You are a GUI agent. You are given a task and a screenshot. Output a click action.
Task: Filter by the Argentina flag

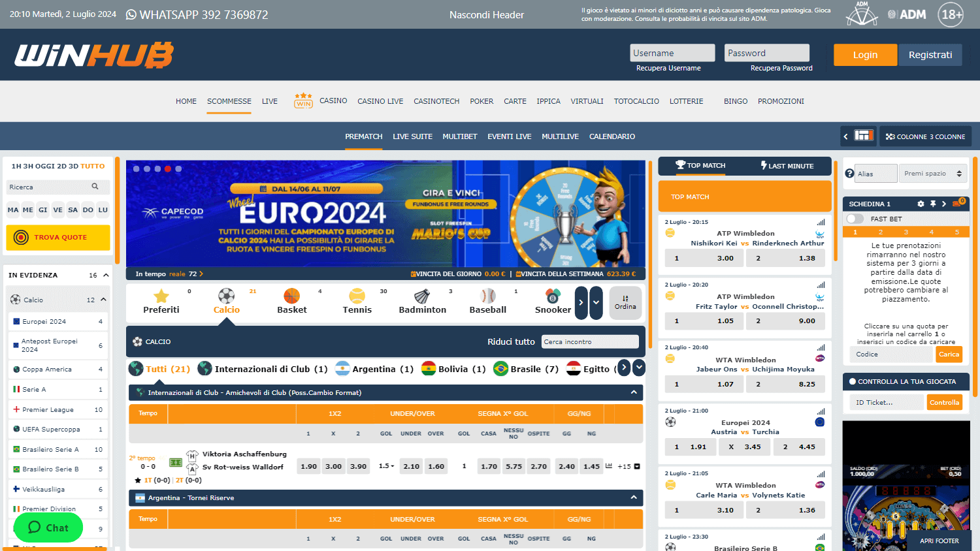pyautogui.click(x=342, y=369)
